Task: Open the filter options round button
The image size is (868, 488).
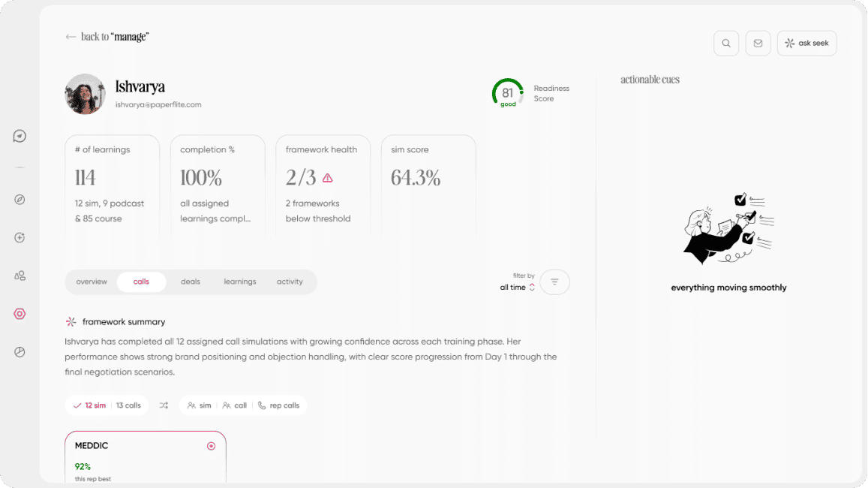Action: [x=554, y=282]
